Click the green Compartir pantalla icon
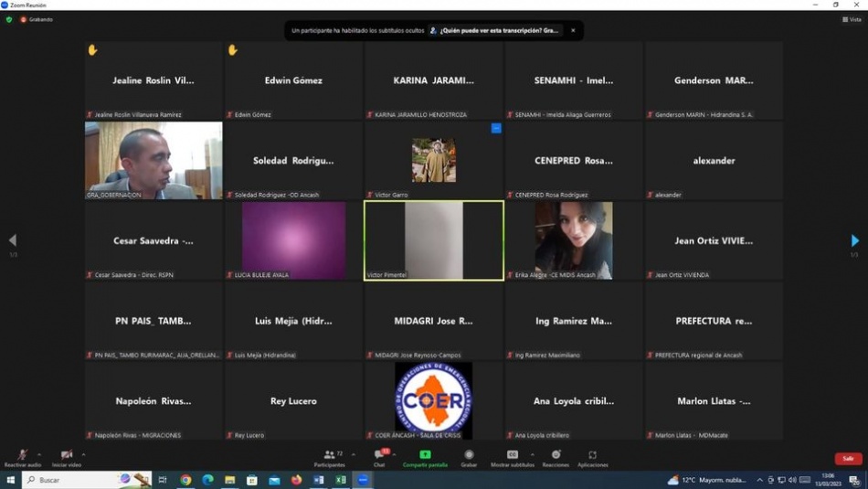Viewport: 868px width, 489px height. pyautogui.click(x=425, y=455)
